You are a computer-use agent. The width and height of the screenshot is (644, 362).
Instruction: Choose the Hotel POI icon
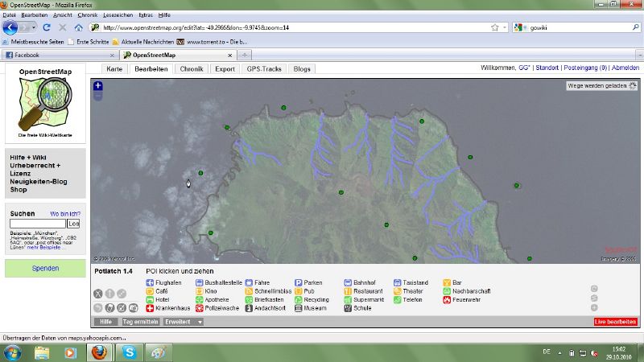(150, 300)
